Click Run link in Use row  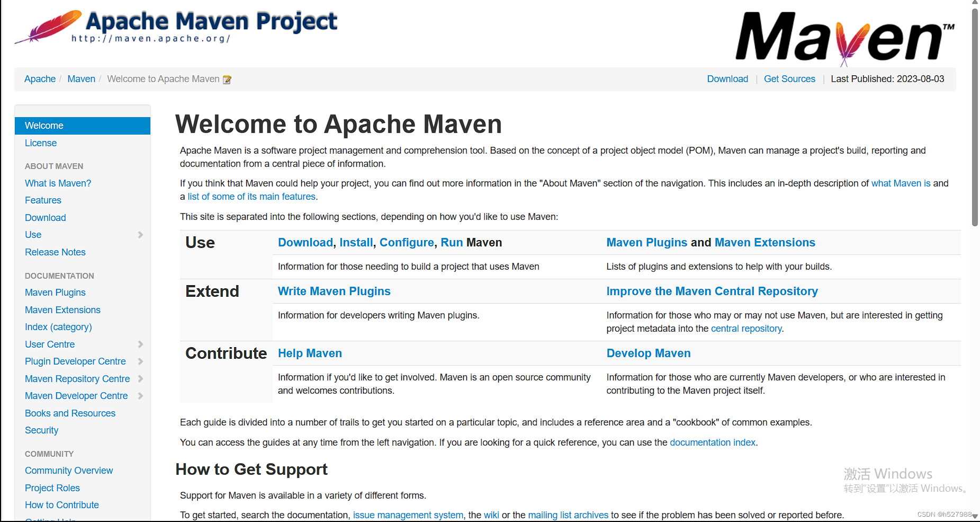(x=452, y=243)
